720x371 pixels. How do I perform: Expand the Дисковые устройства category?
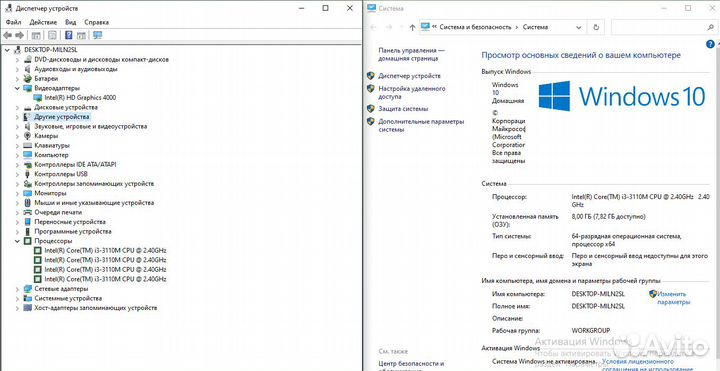point(17,107)
